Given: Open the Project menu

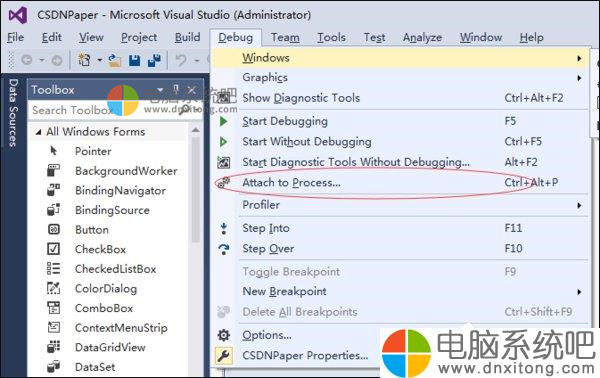Looking at the screenshot, I should pos(139,37).
